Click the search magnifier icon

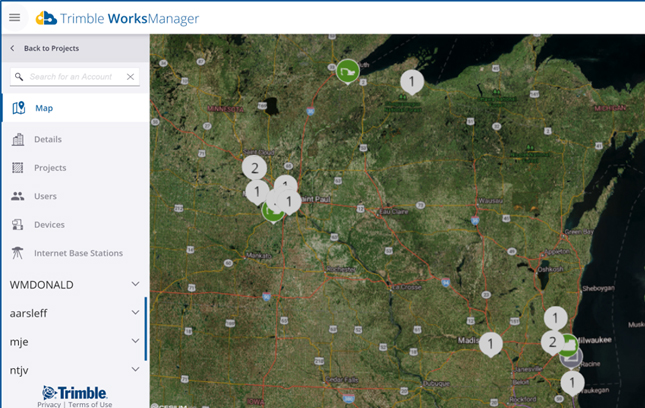tap(19, 77)
